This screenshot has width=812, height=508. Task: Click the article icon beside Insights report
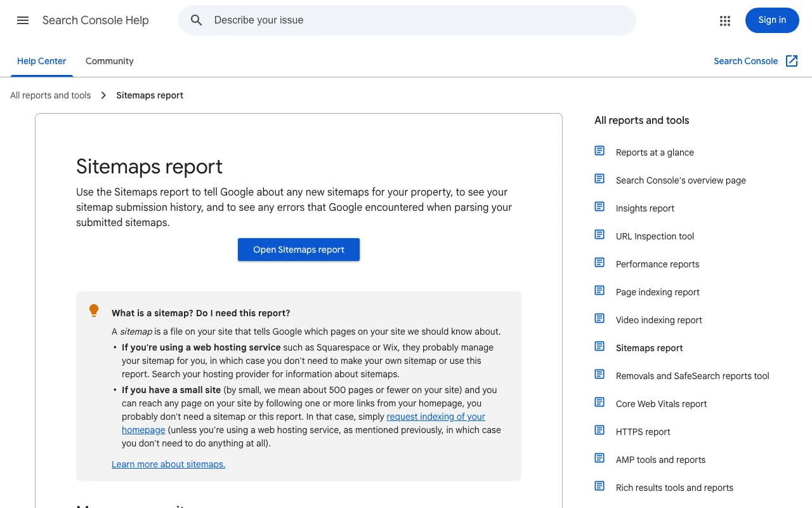coord(599,207)
